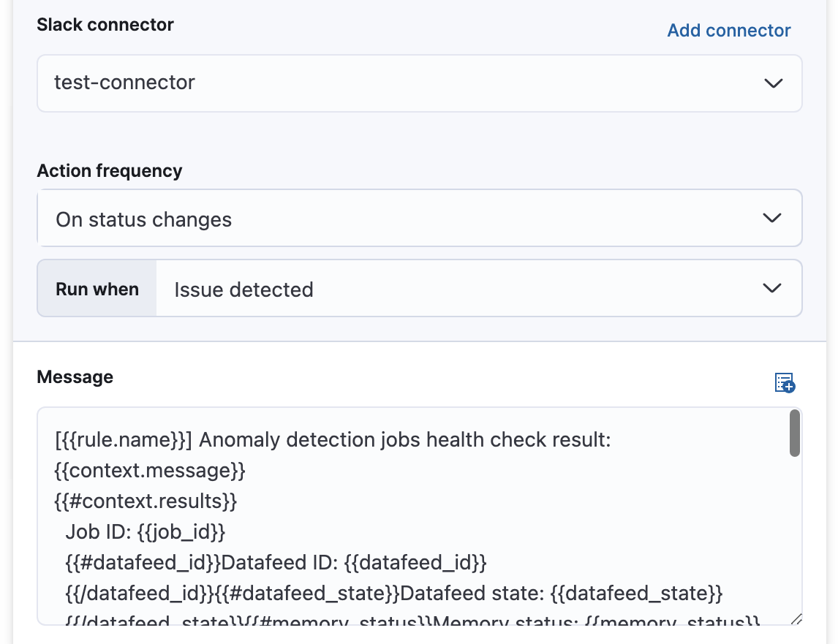838x644 pixels.
Task: Open the test-connector selection menu
Action: (419, 83)
